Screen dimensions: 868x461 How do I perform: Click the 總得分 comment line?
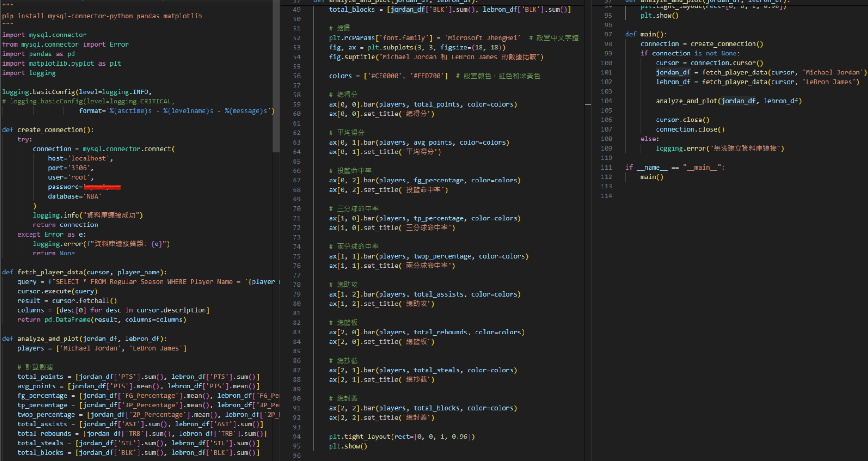point(344,94)
